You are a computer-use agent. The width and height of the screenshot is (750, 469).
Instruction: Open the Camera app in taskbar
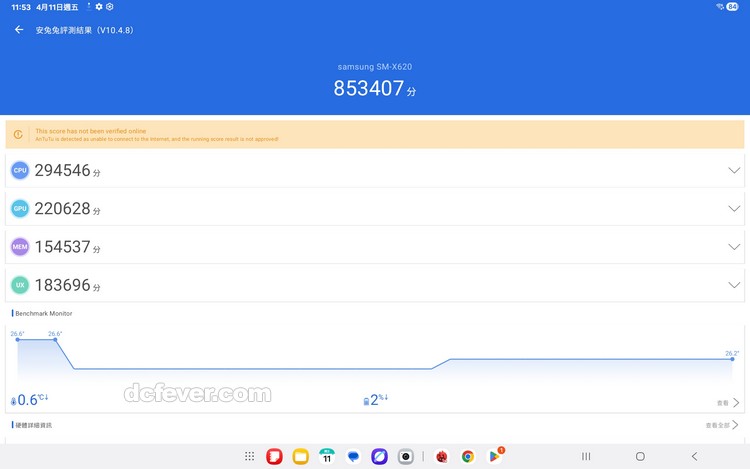[406, 457]
